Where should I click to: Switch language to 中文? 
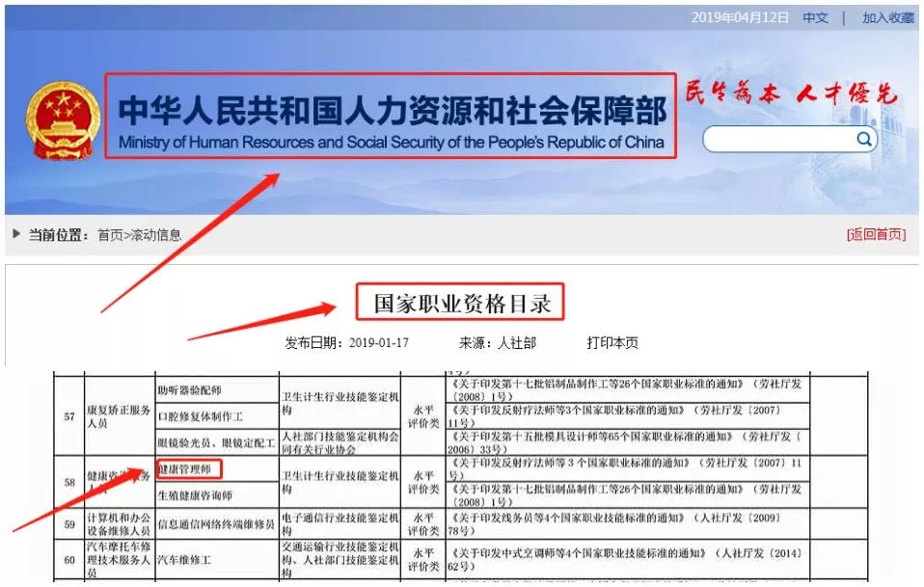(815, 18)
